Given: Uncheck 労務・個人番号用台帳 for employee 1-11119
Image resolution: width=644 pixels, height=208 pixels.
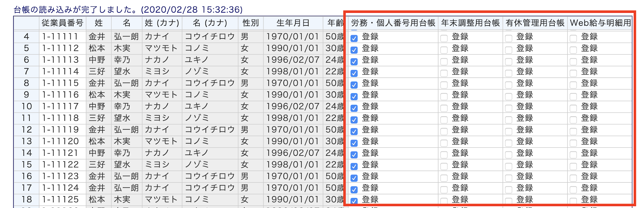Looking at the screenshot, I should click(x=354, y=131).
